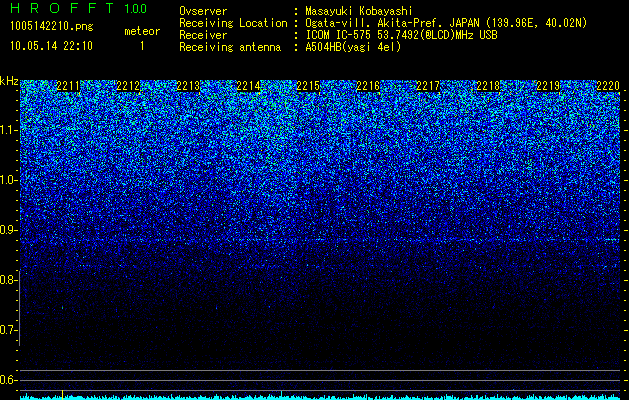Image resolution: width=629 pixels, height=400 pixels.
Task: Click observer name Masayuki Kobayashi
Action: pyautogui.click(x=359, y=11)
